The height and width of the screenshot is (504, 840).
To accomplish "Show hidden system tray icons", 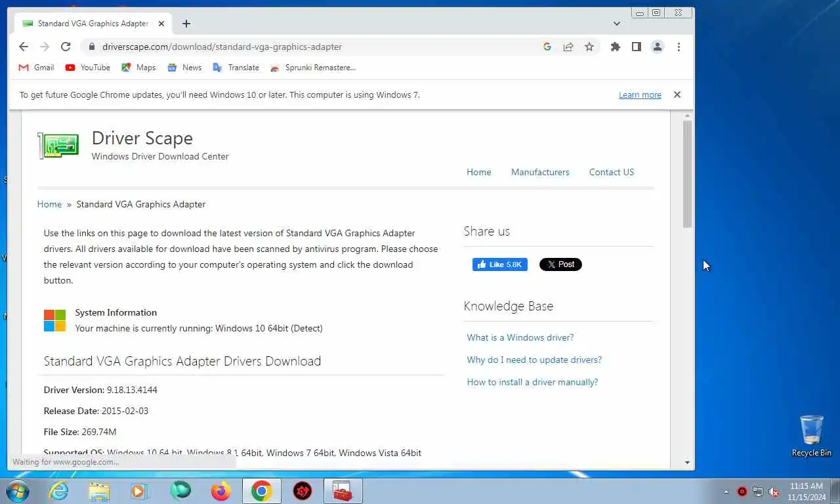I will click(x=726, y=492).
